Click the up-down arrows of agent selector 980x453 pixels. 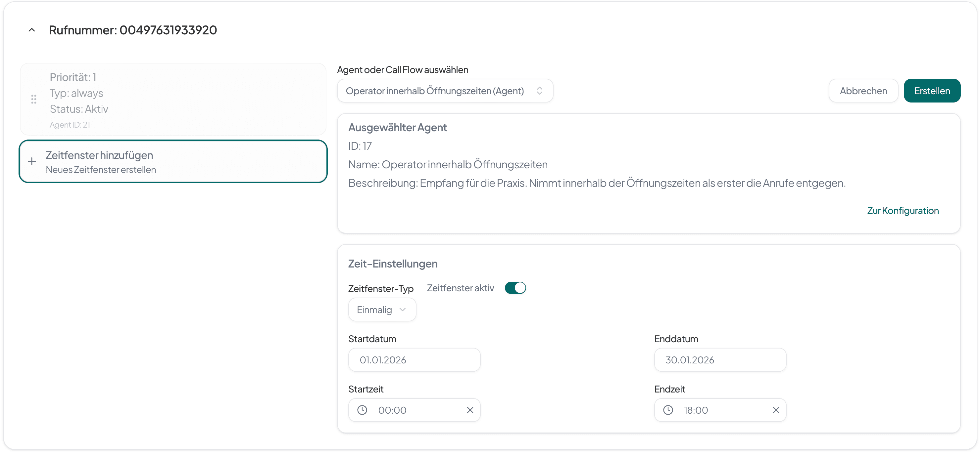tap(539, 91)
